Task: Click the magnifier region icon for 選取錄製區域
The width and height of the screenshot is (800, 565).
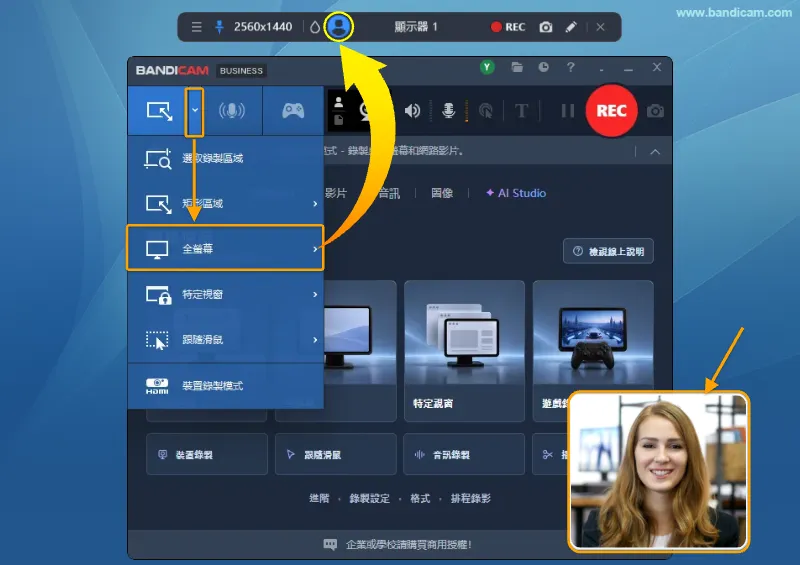Action: click(158, 159)
